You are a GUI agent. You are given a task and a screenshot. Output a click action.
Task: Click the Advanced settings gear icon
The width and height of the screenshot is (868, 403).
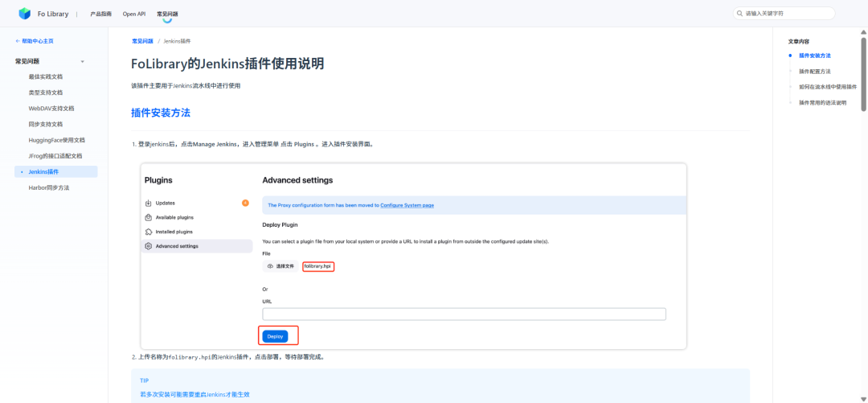(x=149, y=246)
